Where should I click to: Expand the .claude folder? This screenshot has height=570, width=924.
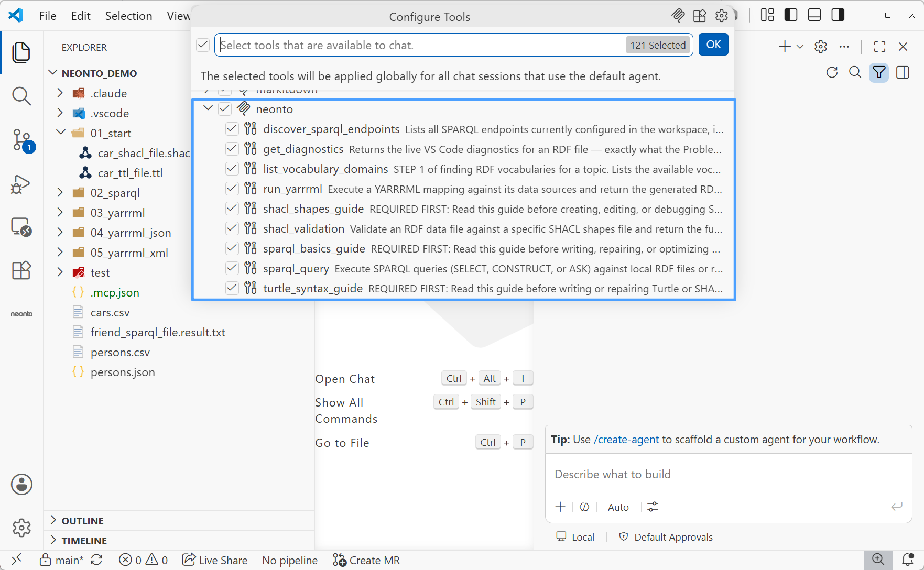[60, 93]
